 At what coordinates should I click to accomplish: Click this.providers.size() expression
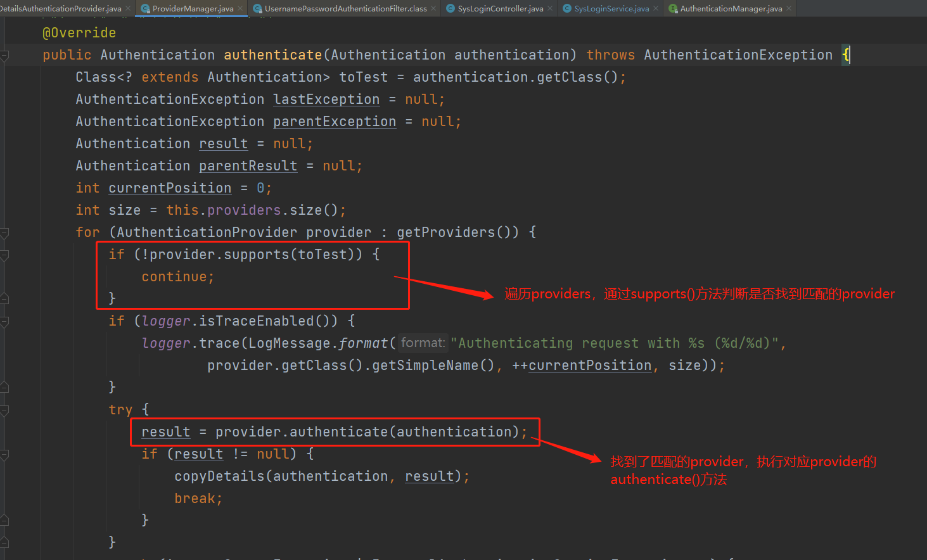click(x=252, y=210)
